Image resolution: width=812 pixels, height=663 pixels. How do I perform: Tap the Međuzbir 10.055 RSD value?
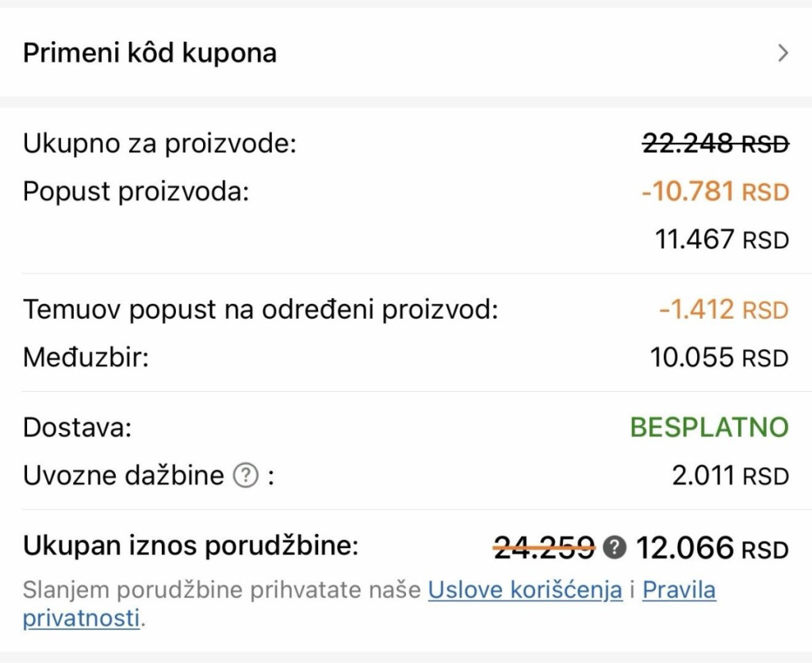click(719, 358)
